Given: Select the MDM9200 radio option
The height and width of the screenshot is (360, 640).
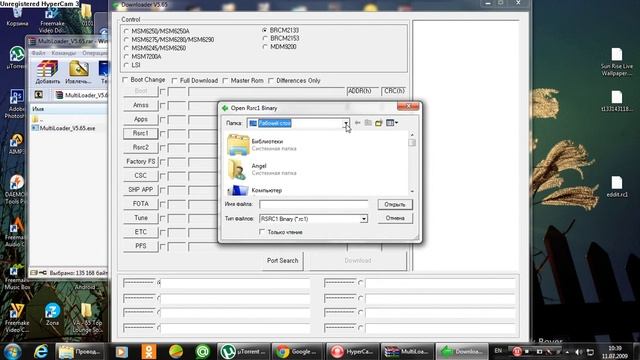Looking at the screenshot, I should (265, 47).
